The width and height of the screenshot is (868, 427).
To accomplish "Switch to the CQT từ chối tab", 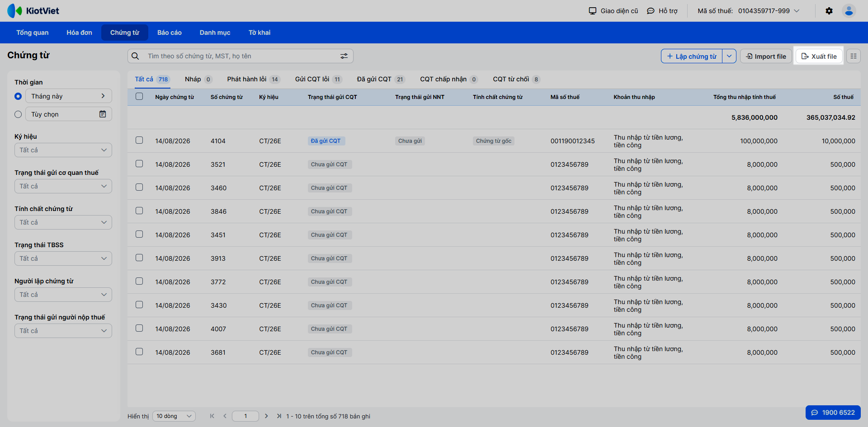I will (x=517, y=79).
